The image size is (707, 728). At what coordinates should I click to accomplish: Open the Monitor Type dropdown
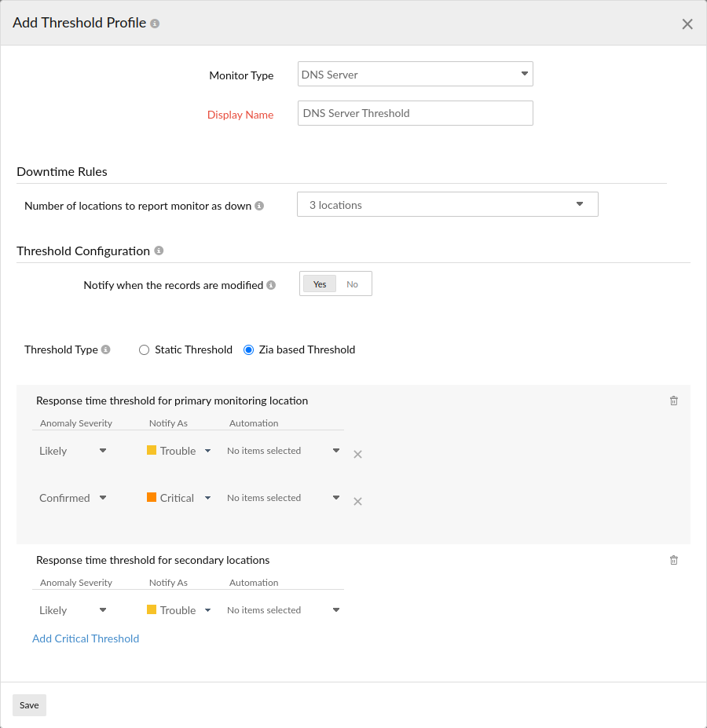(x=415, y=75)
